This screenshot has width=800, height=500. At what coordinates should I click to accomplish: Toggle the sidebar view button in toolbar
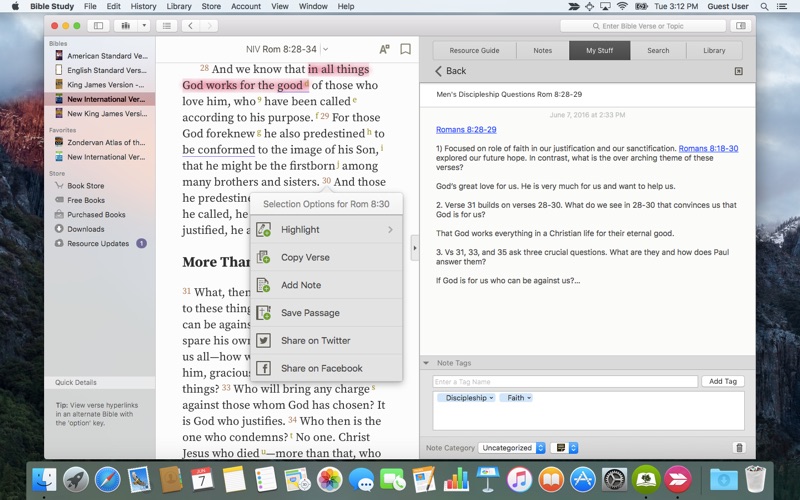coord(98,26)
